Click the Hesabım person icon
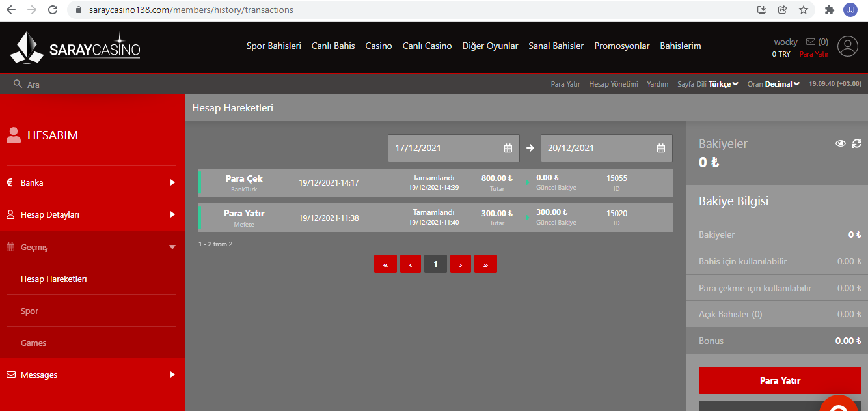 click(13, 135)
